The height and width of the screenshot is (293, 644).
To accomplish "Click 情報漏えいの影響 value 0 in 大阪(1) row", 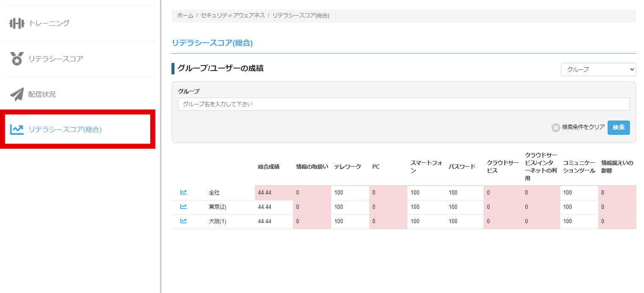I will click(x=603, y=221).
